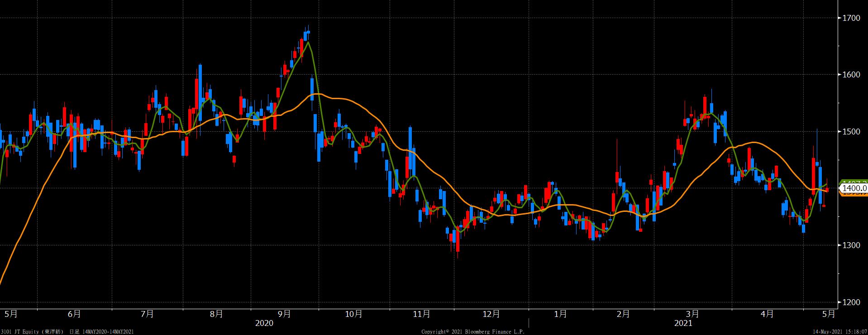Click the 14-May-2021 timestamp at bottom right
868x335 pixels.
point(839,332)
